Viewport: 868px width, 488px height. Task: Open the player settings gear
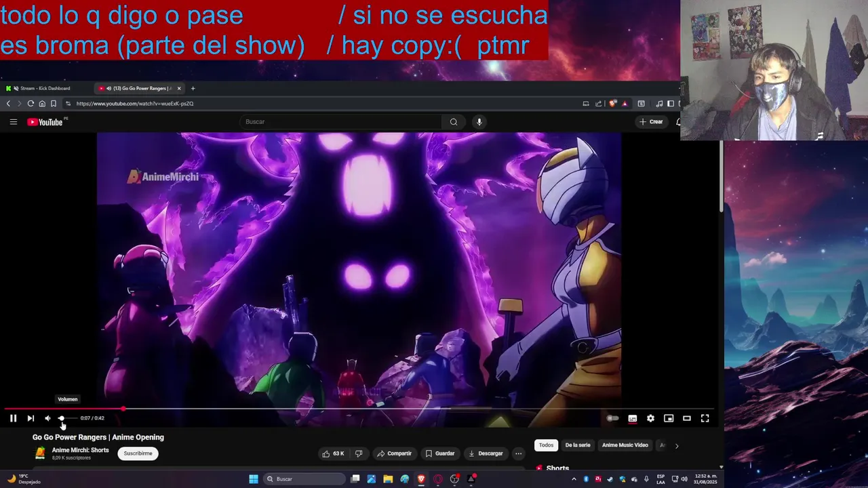point(650,418)
